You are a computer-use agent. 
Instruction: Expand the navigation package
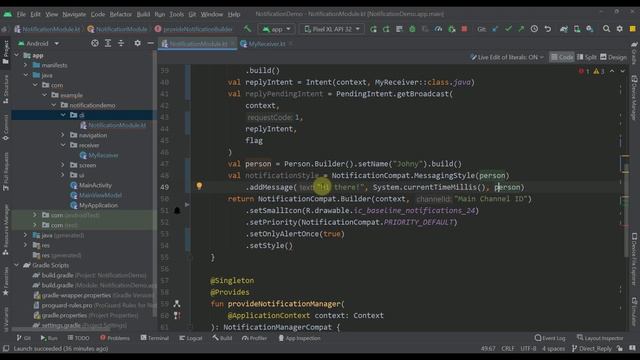63,135
